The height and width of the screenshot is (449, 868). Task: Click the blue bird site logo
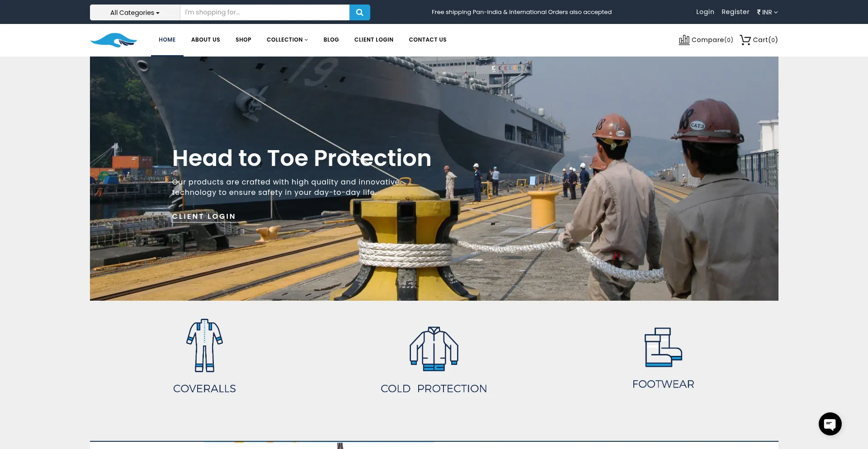tap(114, 40)
